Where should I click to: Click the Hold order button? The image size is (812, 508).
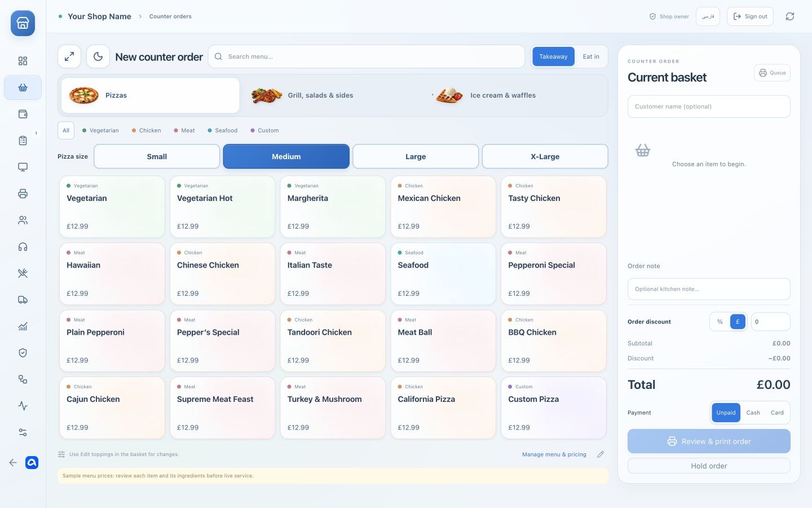click(x=709, y=466)
